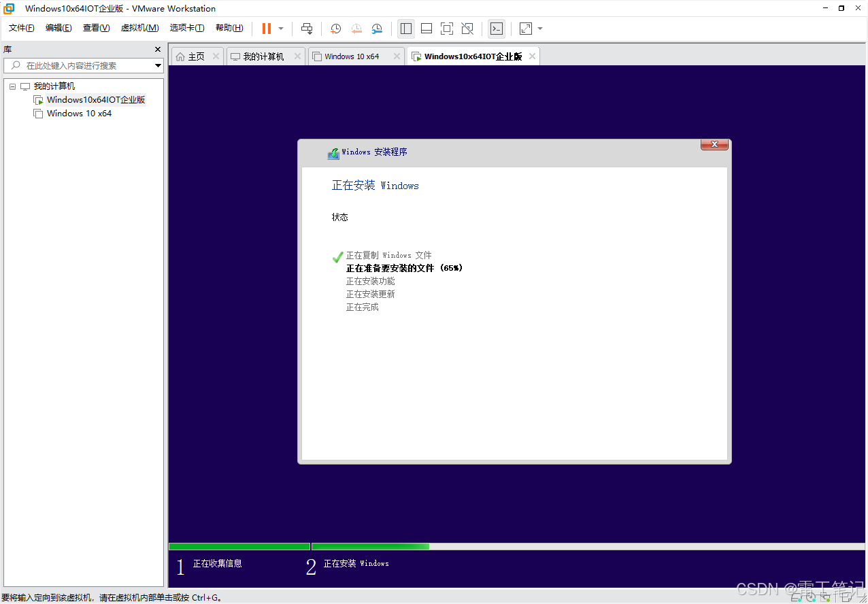The image size is (868, 604).
Task: Click the stage 2 installing progress bar
Action: (x=370, y=546)
